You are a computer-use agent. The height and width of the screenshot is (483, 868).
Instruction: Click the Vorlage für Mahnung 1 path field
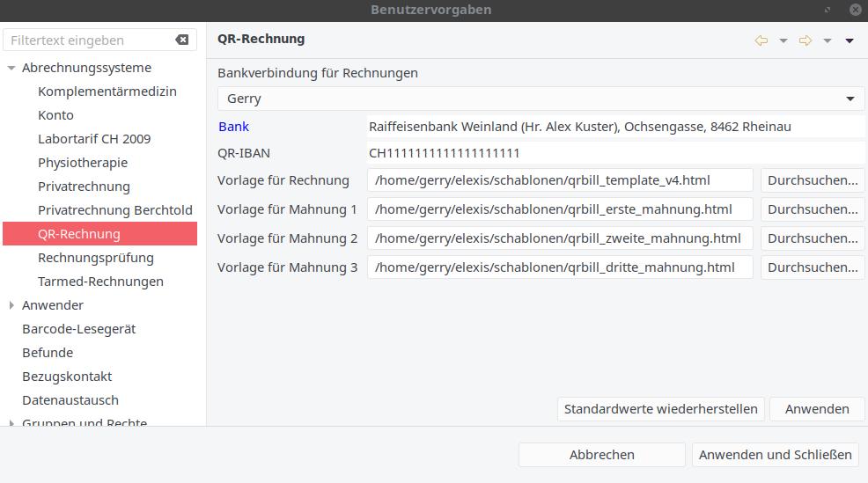[x=560, y=209]
